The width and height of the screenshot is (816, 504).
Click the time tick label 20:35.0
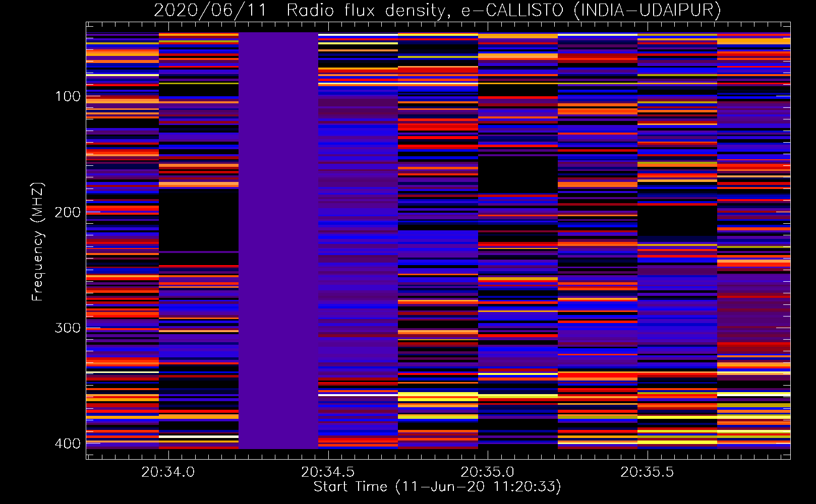tap(488, 472)
